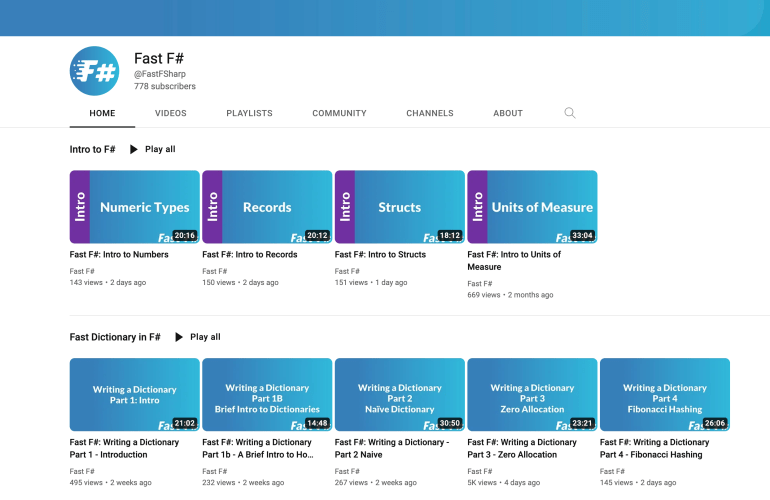Select the Channels tab
This screenshot has width=770, height=500.
click(429, 113)
